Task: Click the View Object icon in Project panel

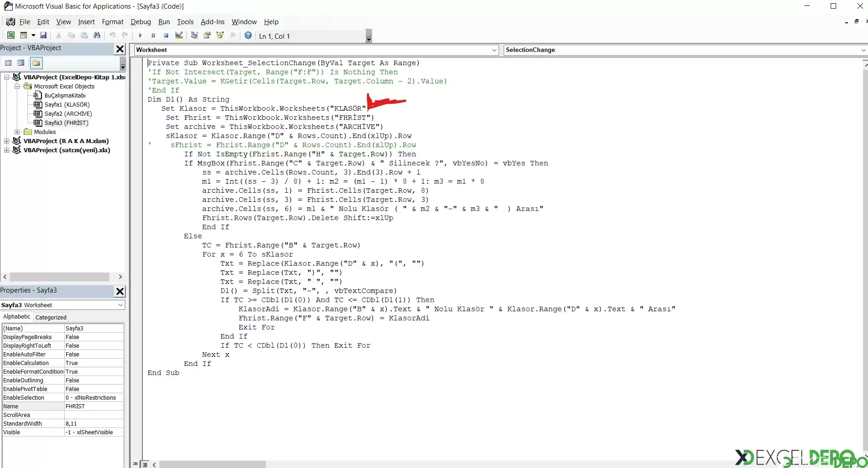Action: (x=20, y=63)
